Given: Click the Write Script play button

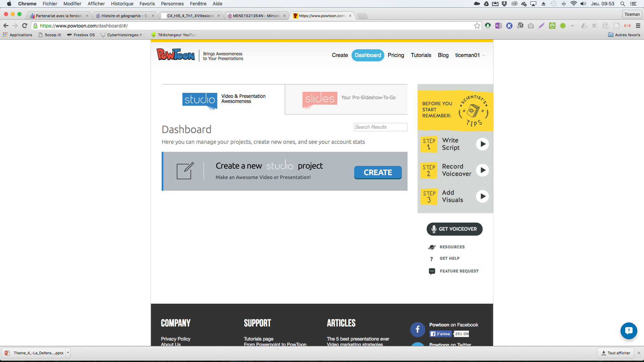Looking at the screenshot, I should [483, 144].
